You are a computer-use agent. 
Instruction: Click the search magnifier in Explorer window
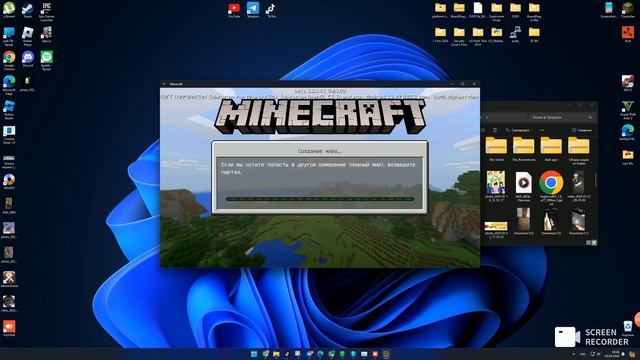point(590,118)
